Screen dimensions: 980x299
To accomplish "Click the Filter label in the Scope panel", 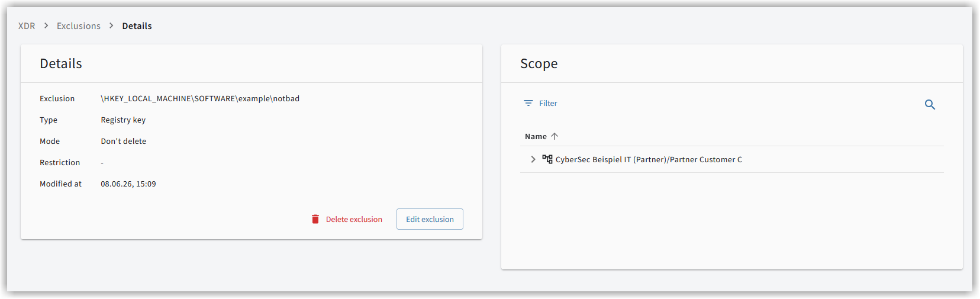I will (548, 103).
